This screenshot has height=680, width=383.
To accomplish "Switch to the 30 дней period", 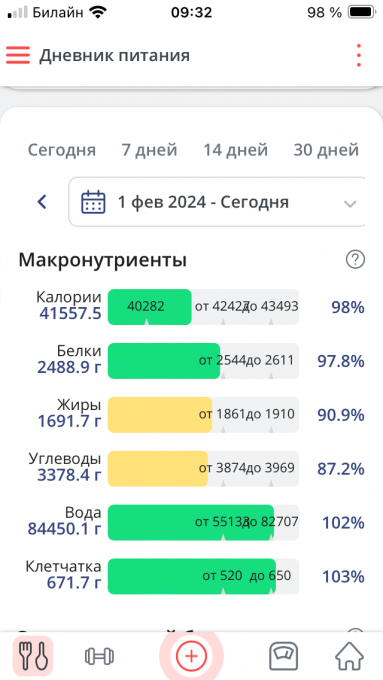I will (326, 150).
